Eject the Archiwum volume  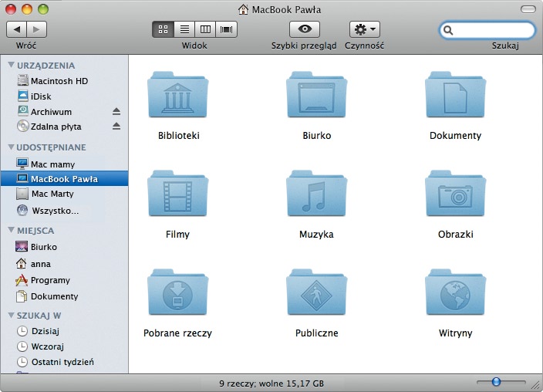tap(116, 111)
